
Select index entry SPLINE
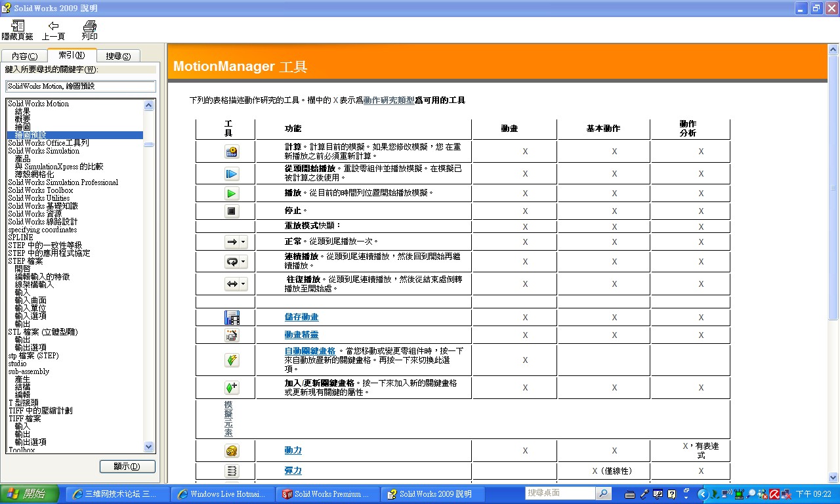tap(20, 238)
